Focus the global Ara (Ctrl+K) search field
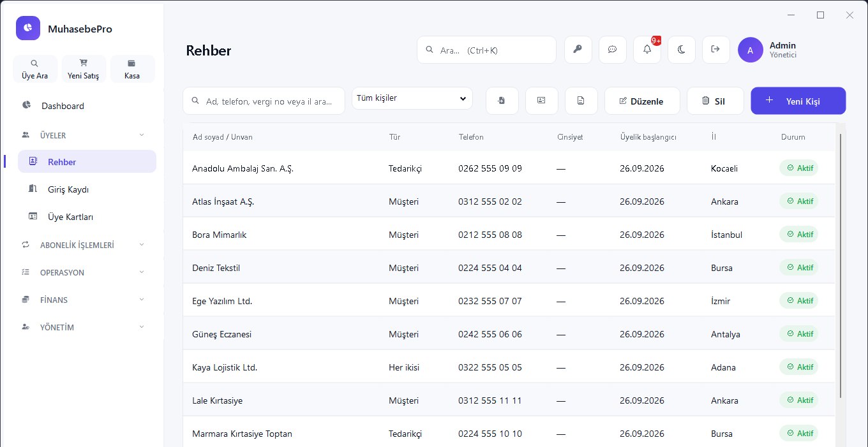868x447 pixels. [x=486, y=50]
